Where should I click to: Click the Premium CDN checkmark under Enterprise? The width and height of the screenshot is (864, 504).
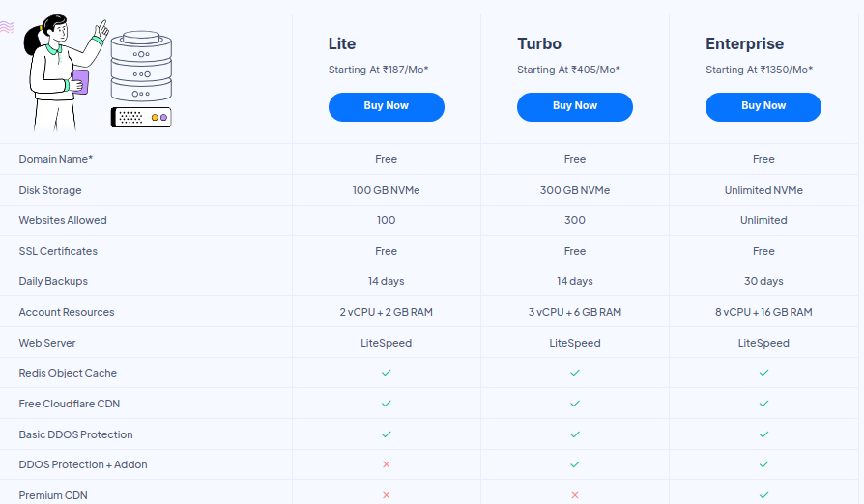click(763, 495)
